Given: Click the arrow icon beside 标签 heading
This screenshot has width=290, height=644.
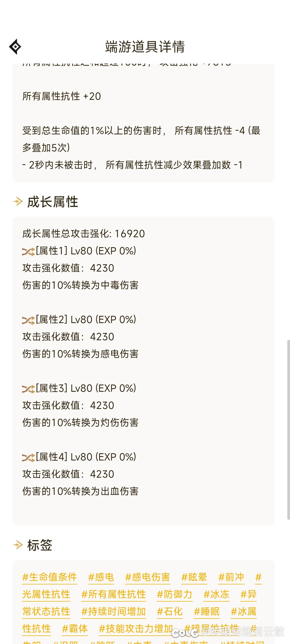Looking at the screenshot, I should coord(18,545).
